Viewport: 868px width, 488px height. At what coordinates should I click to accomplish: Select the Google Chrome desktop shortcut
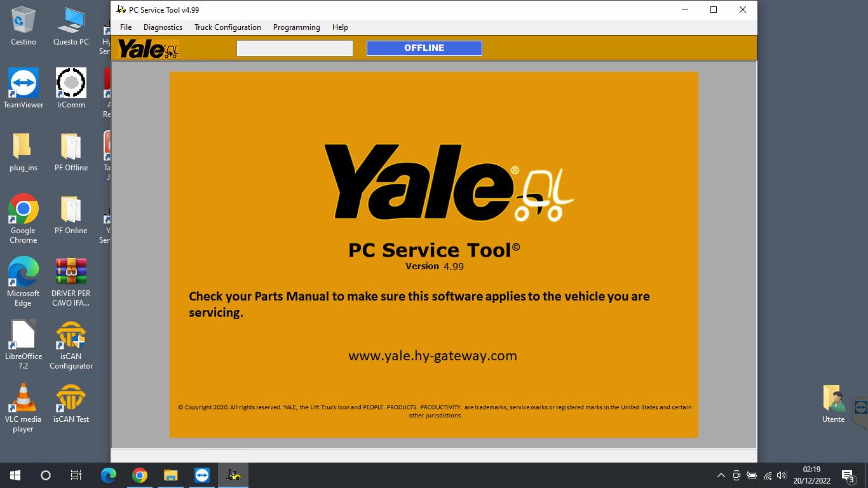[24, 219]
